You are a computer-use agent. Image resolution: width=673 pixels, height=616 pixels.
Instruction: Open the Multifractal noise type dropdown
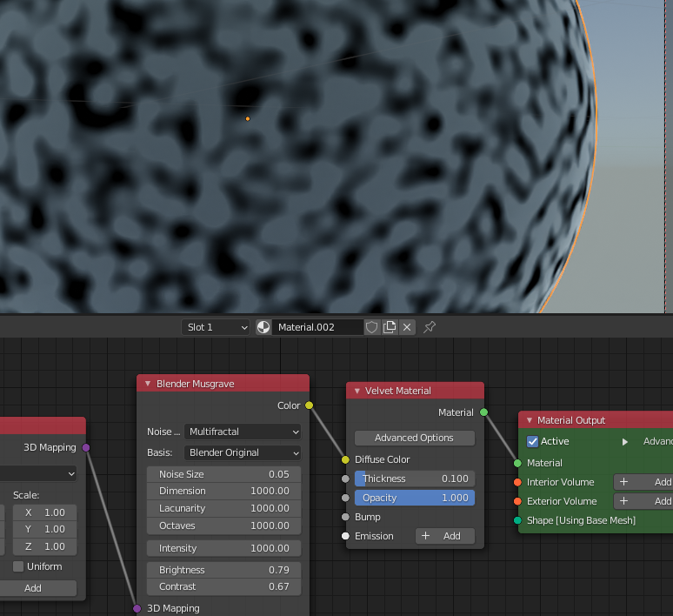click(243, 432)
